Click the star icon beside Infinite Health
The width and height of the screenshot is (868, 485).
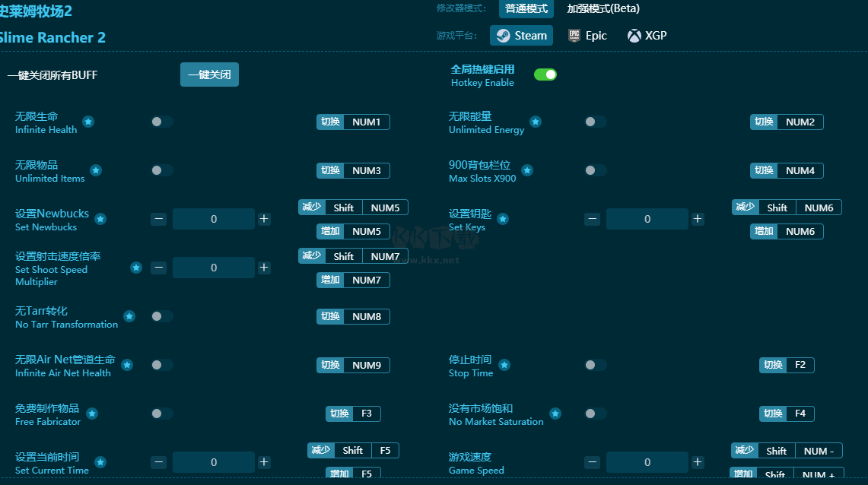point(88,122)
